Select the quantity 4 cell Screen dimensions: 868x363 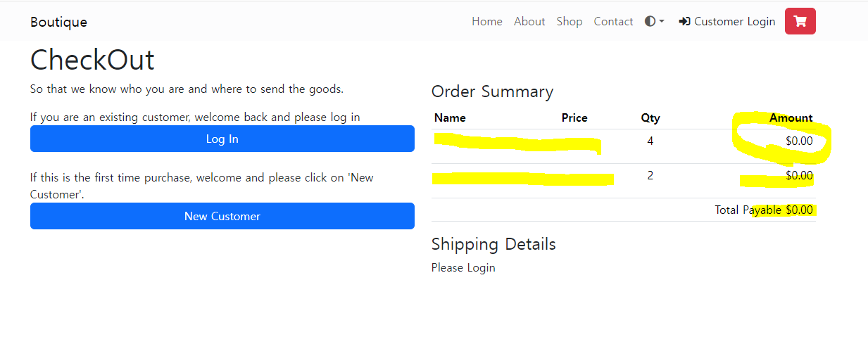650,141
